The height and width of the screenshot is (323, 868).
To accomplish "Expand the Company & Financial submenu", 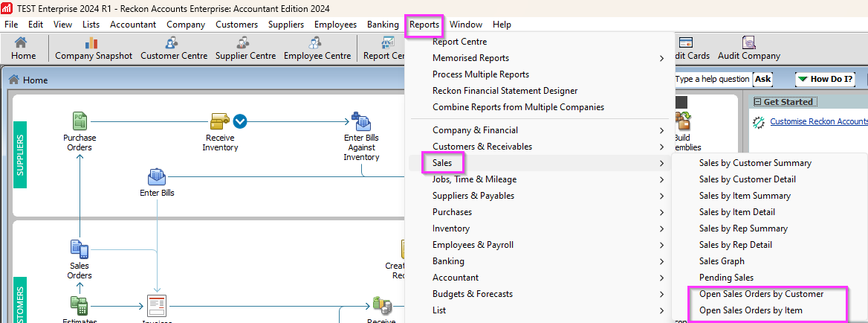I will [661, 130].
